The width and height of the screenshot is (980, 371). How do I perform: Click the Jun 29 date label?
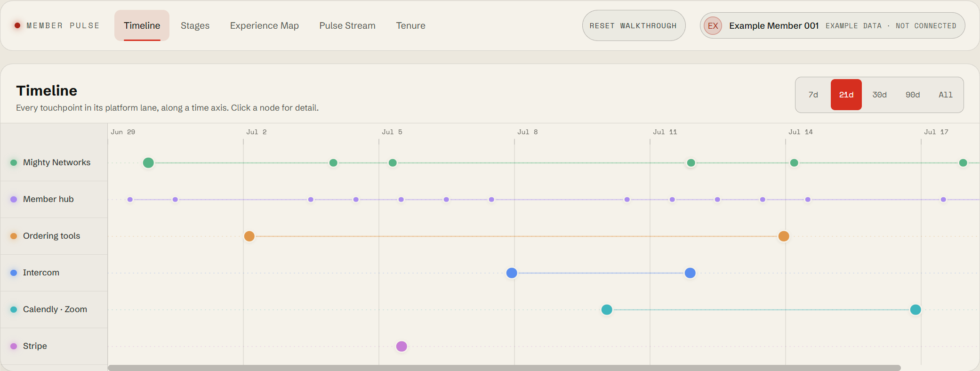[123, 132]
